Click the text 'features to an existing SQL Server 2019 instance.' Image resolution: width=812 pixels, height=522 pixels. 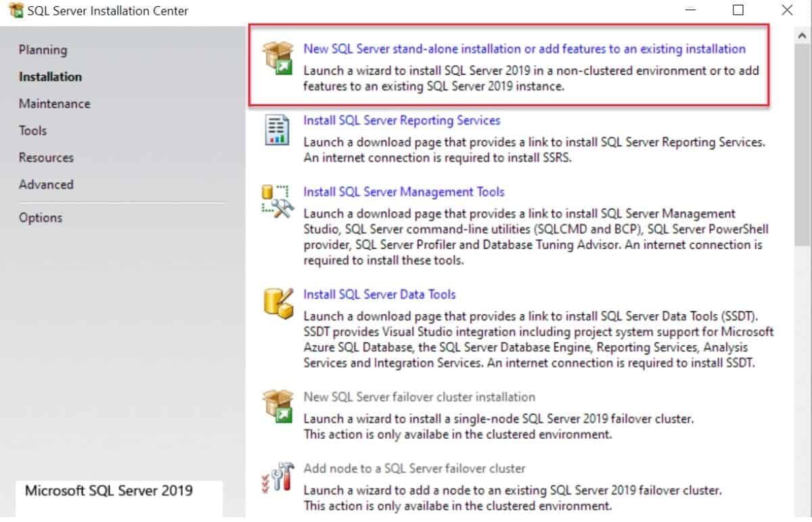tap(434, 87)
